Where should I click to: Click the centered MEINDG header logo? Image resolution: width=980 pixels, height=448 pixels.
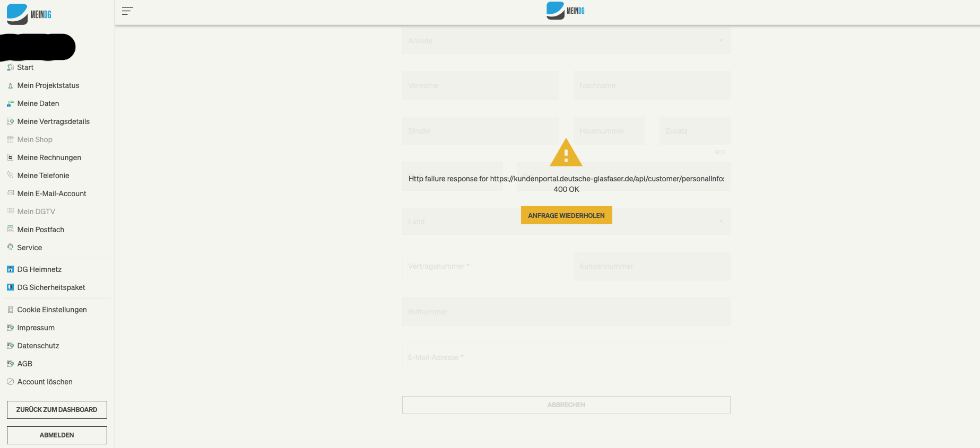(x=566, y=11)
